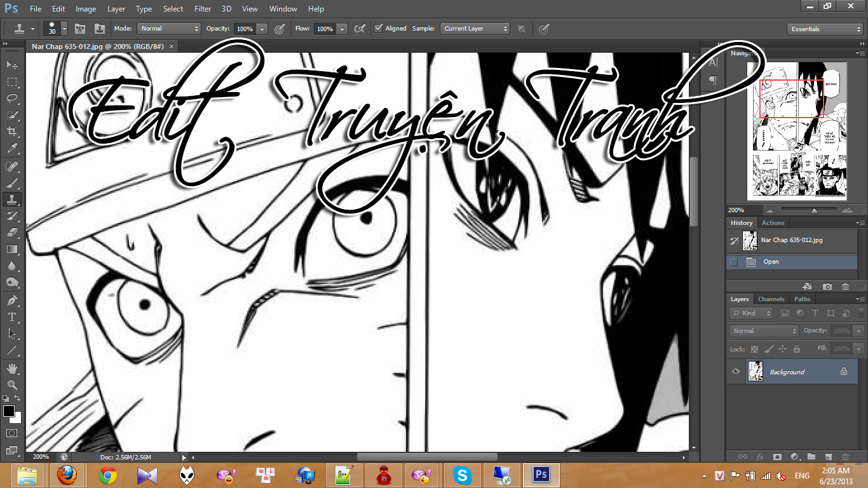
Task: Open the Essentials workspace dropdown
Action: coord(825,29)
